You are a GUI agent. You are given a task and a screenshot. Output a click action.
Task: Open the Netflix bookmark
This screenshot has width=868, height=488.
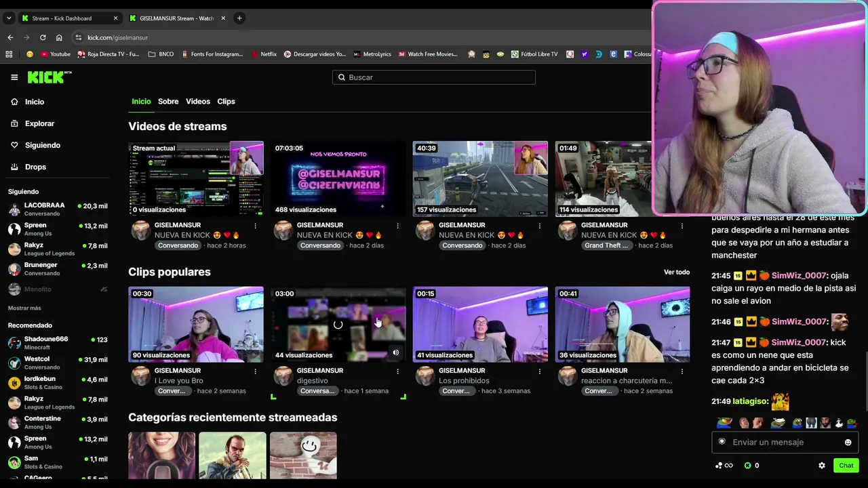[x=264, y=54]
